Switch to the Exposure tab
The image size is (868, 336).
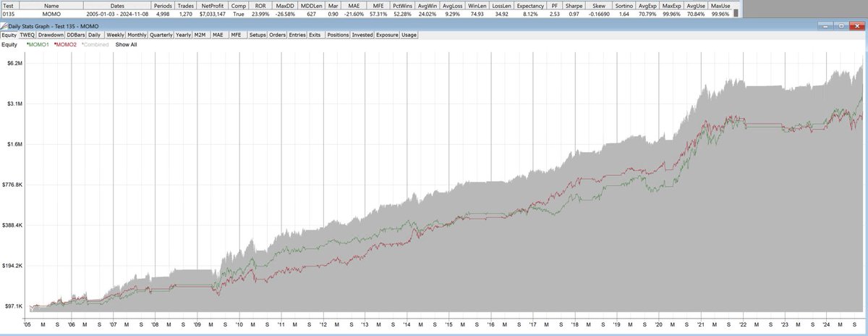click(x=386, y=34)
